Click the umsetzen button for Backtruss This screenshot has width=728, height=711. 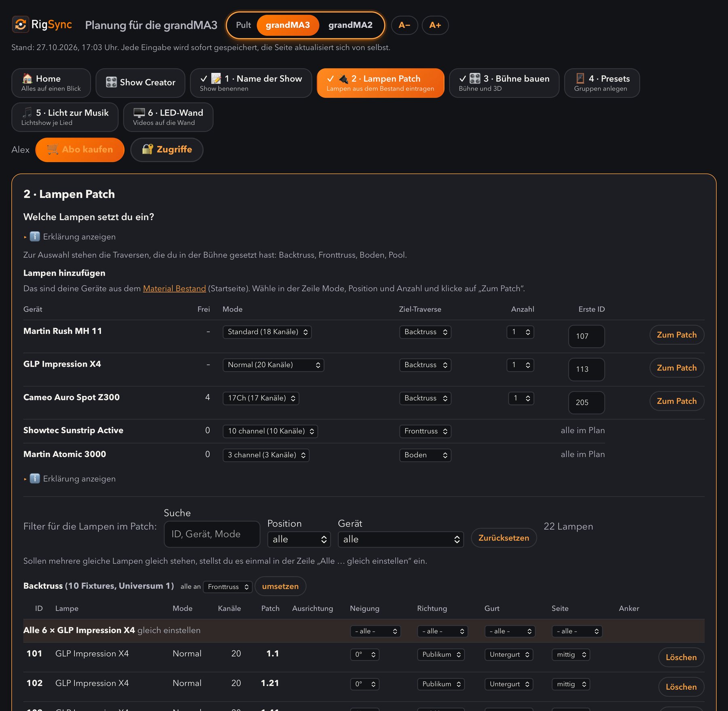(x=280, y=586)
